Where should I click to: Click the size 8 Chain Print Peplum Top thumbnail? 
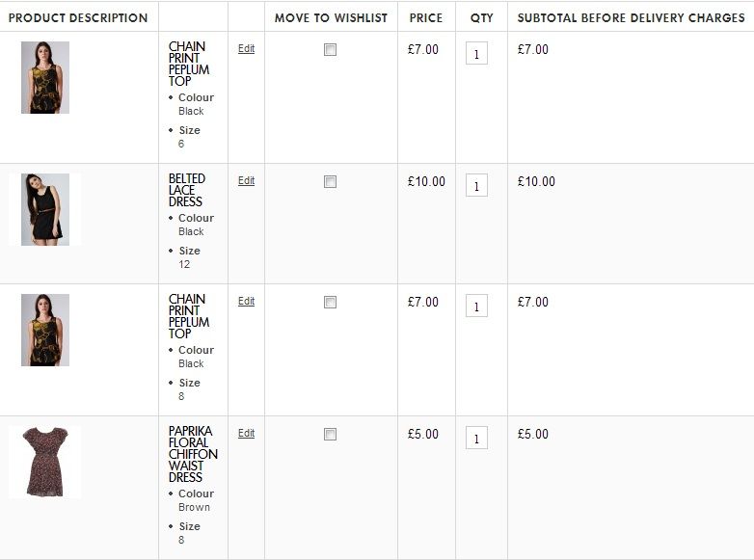(x=45, y=330)
